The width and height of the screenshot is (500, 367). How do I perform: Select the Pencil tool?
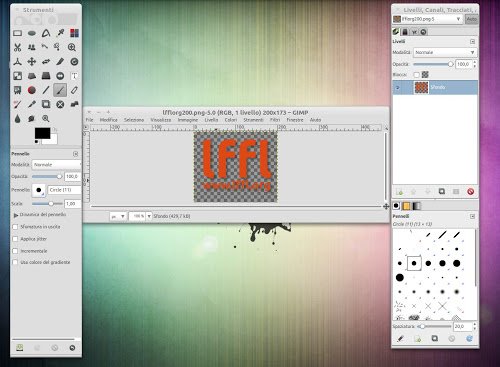tap(46, 90)
